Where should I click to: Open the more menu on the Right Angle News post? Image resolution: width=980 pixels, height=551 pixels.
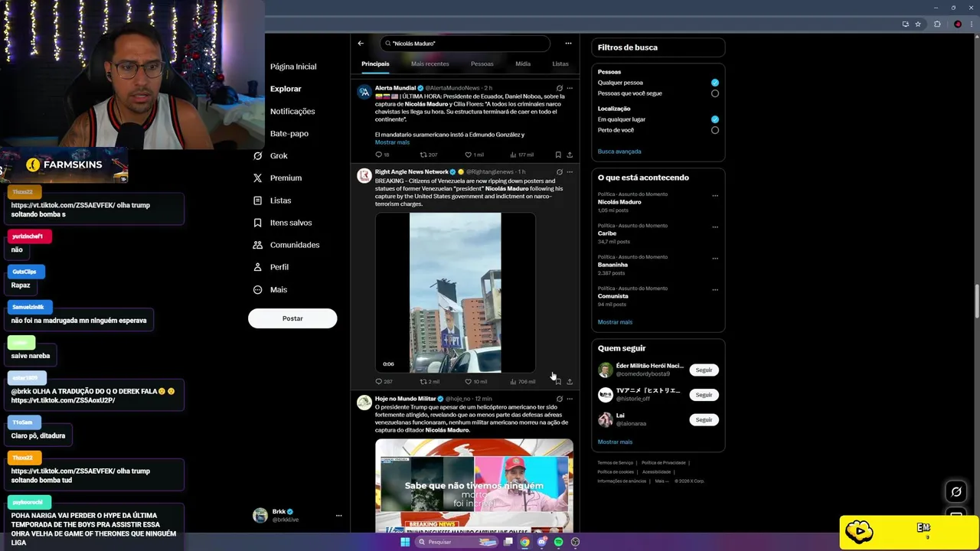tap(570, 172)
